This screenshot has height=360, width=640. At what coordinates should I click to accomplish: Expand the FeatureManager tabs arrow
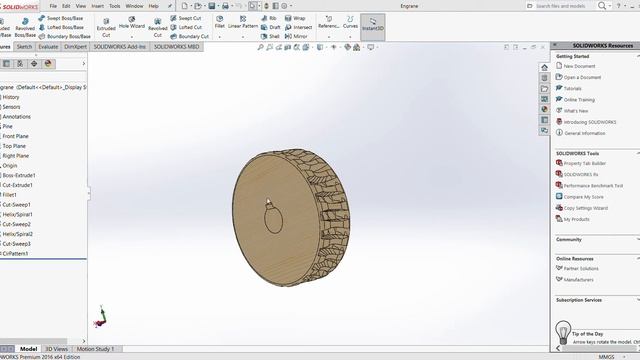(84, 64)
